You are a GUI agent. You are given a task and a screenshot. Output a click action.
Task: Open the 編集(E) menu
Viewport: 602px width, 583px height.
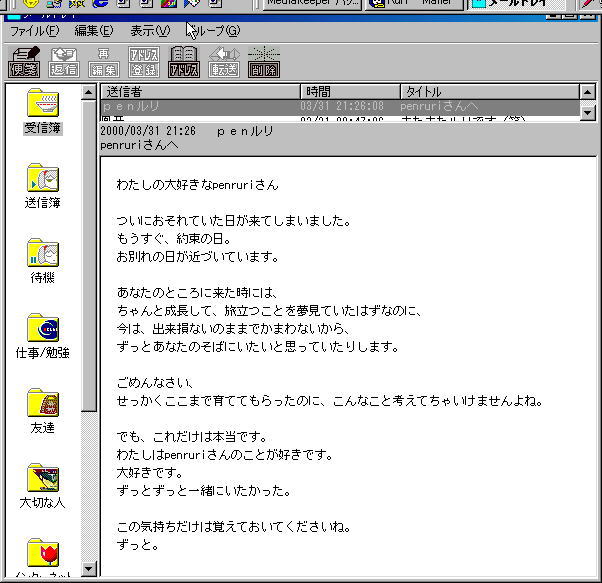[93, 31]
